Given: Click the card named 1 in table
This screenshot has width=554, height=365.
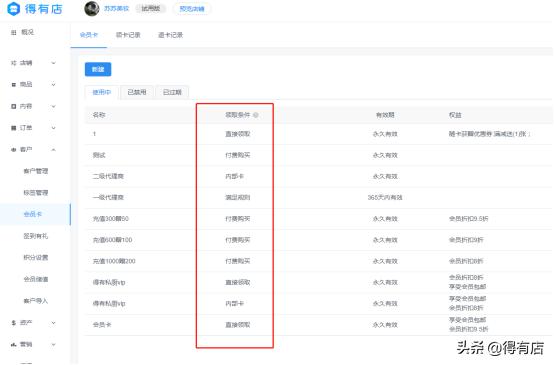Looking at the screenshot, I should [94, 134].
